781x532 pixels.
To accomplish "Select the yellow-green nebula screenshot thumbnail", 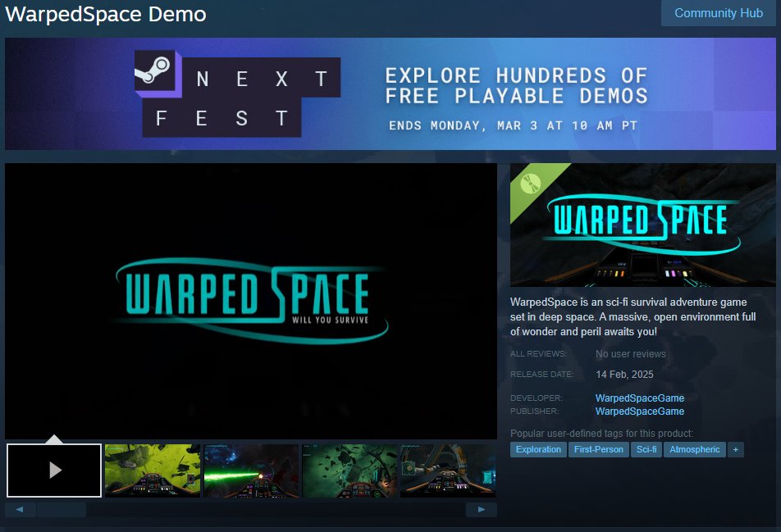I will pos(153,471).
